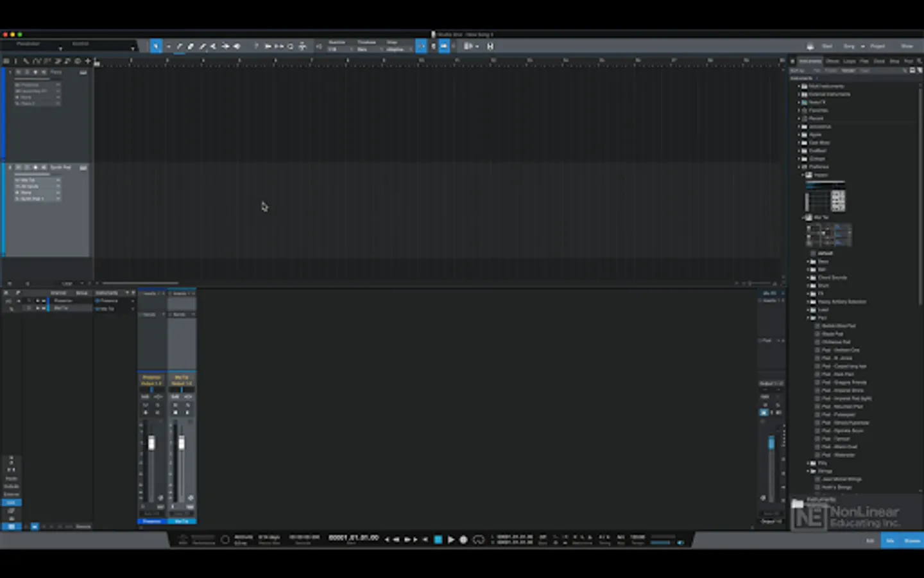Mute the Synth Pad track
The width and height of the screenshot is (924, 578).
(x=19, y=168)
